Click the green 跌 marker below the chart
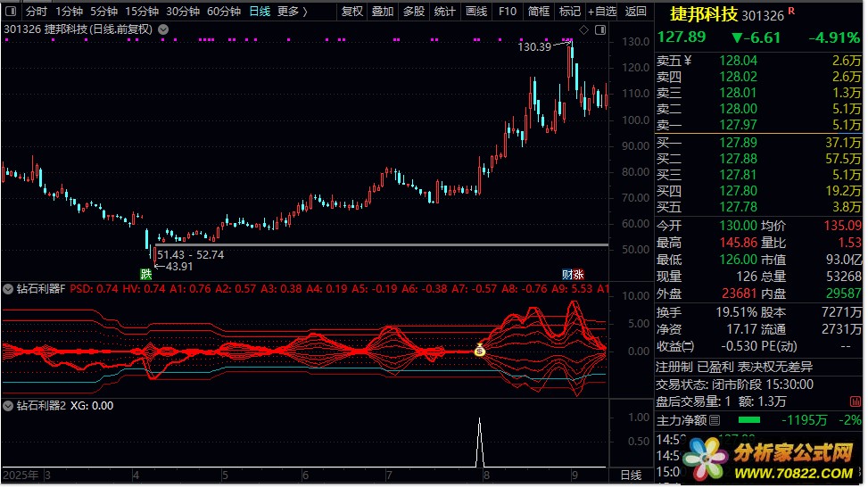868x488 pixels. click(x=145, y=274)
